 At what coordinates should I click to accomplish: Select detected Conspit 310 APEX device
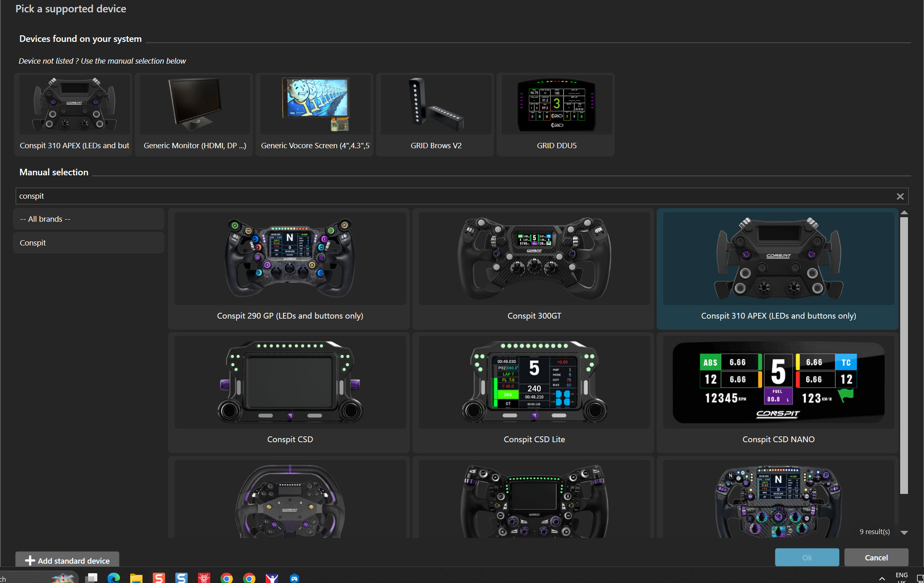tap(74, 115)
